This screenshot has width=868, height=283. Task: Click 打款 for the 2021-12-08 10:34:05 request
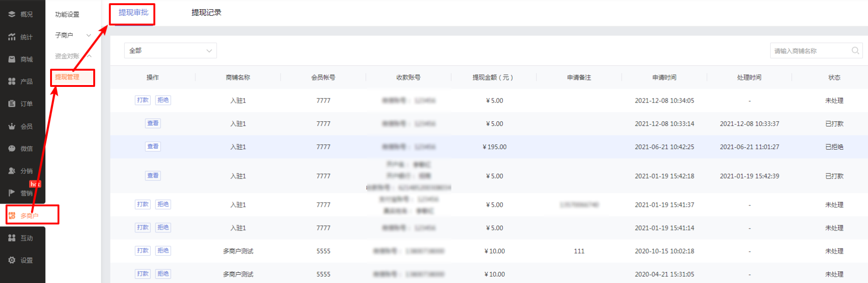(143, 100)
